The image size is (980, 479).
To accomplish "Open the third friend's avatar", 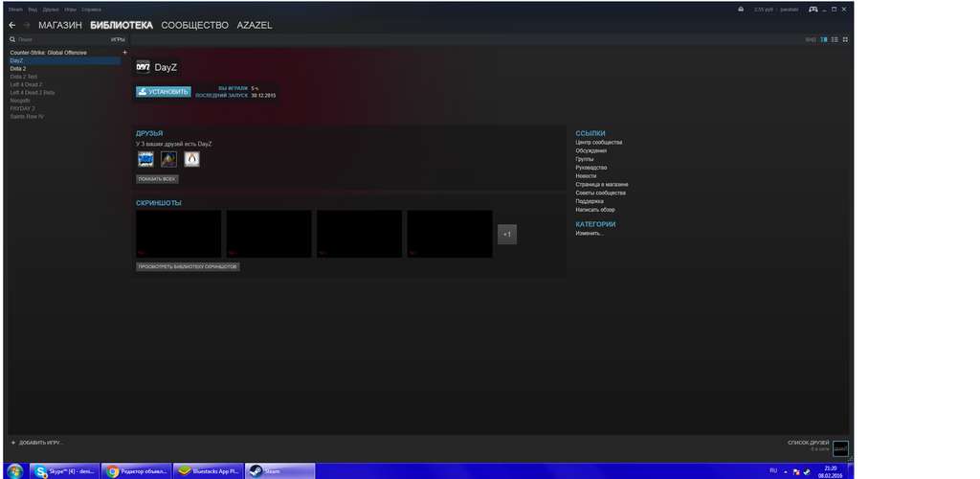I will pyautogui.click(x=191, y=159).
